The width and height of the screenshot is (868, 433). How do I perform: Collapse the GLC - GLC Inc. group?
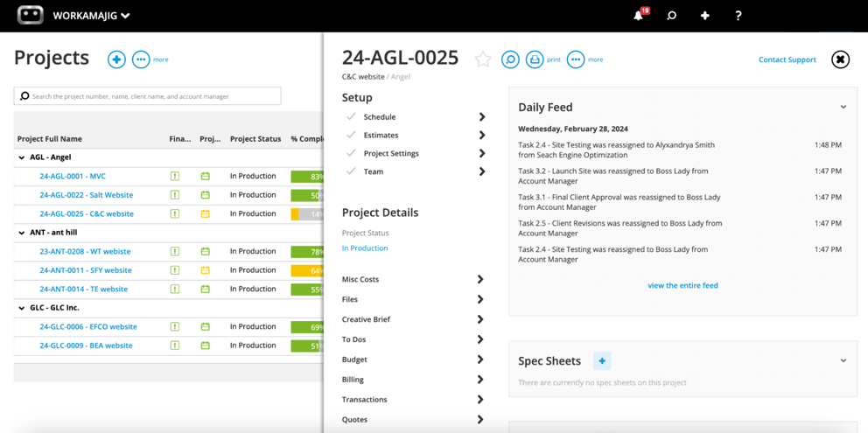(x=22, y=308)
